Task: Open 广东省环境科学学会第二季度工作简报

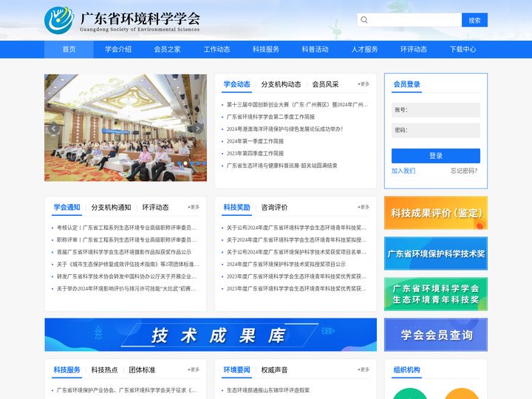Action: [270, 117]
